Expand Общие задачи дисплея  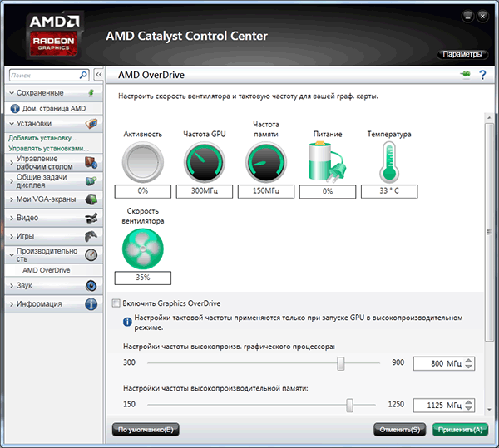point(12,181)
